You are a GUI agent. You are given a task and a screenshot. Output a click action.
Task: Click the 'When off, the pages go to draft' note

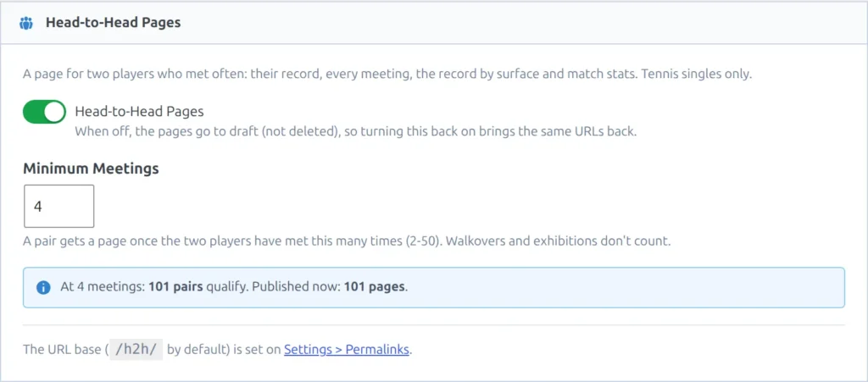[356, 133]
